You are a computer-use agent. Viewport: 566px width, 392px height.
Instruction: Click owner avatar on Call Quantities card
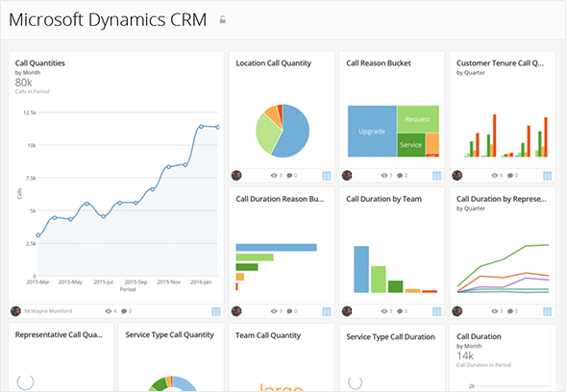pos(15,310)
